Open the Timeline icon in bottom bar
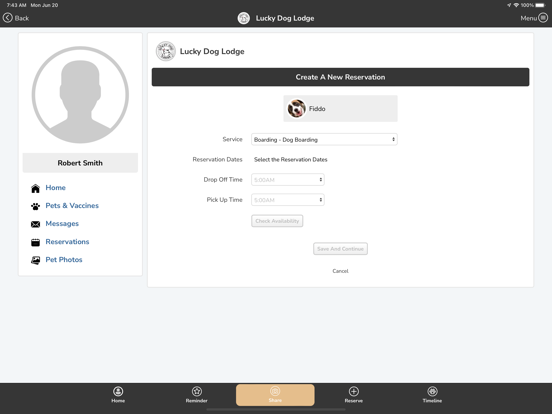The width and height of the screenshot is (552, 414). click(432, 391)
